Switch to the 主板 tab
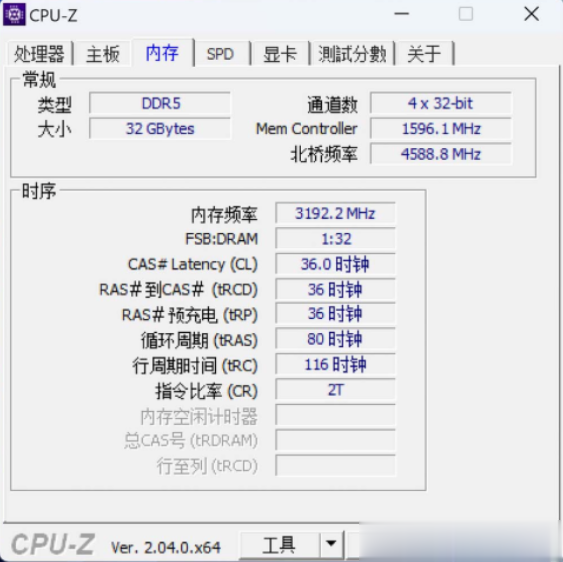The image size is (563, 562). pyautogui.click(x=103, y=54)
